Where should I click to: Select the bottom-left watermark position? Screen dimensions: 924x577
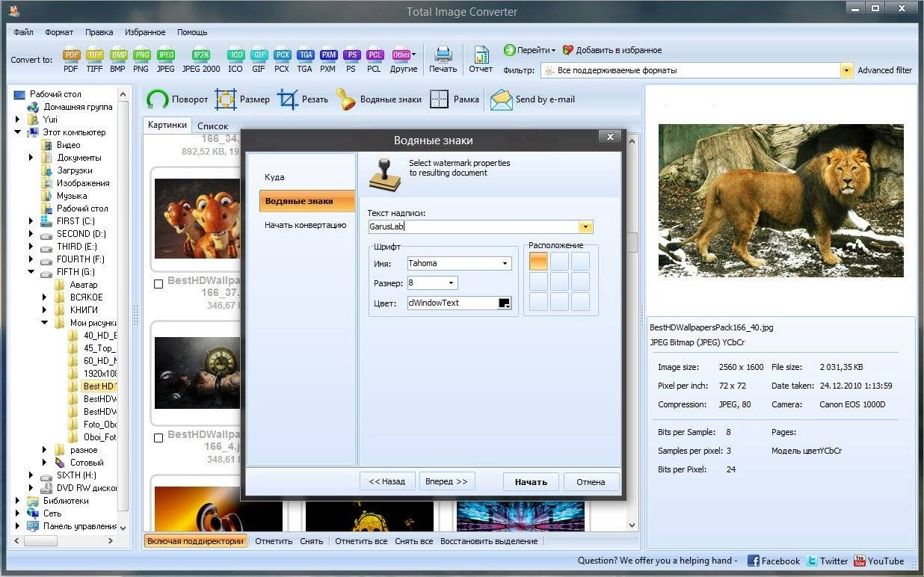(538, 302)
